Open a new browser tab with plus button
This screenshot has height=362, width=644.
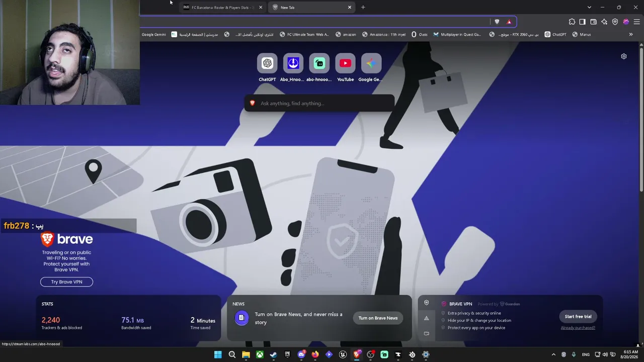(x=363, y=8)
